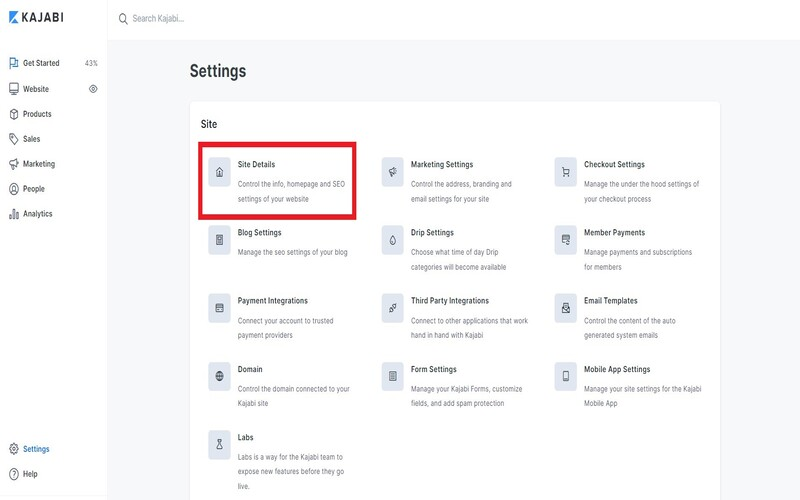Click the Site Details house icon
The height and width of the screenshot is (500, 800).
[219, 172]
